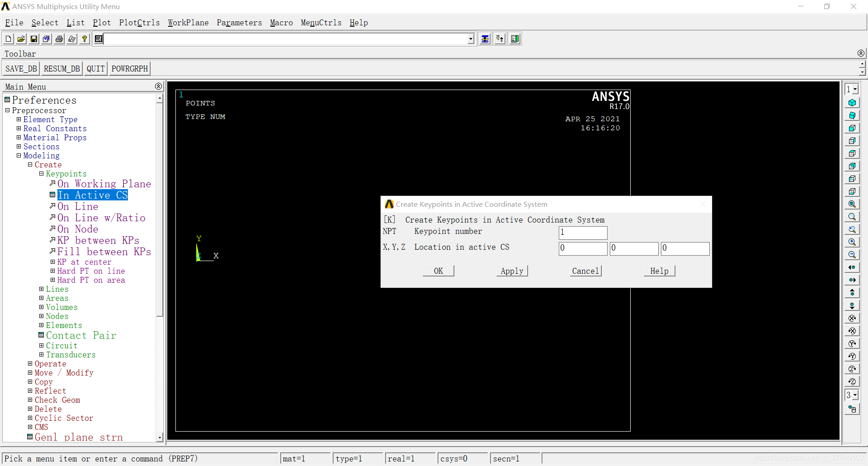Click the POWRGRPH toolbar button

point(130,69)
